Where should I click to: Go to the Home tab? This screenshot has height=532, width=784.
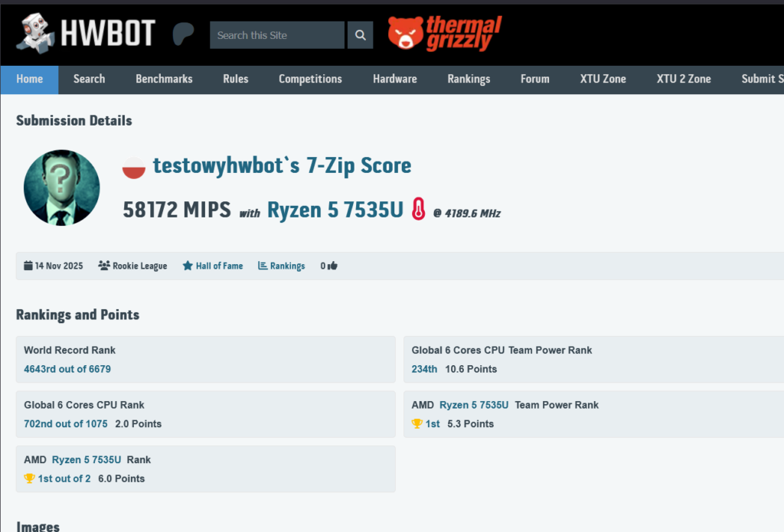[x=29, y=79]
